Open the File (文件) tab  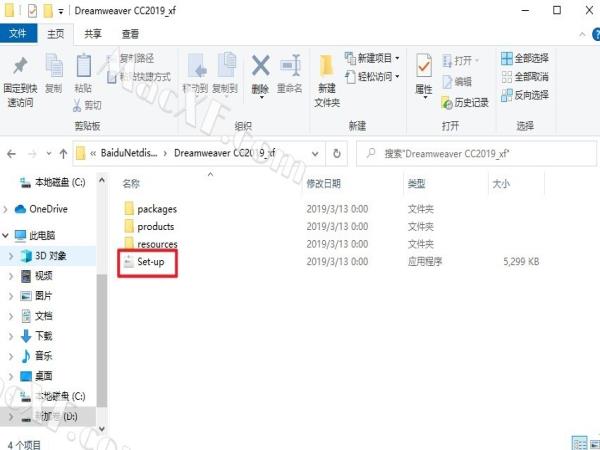18,34
